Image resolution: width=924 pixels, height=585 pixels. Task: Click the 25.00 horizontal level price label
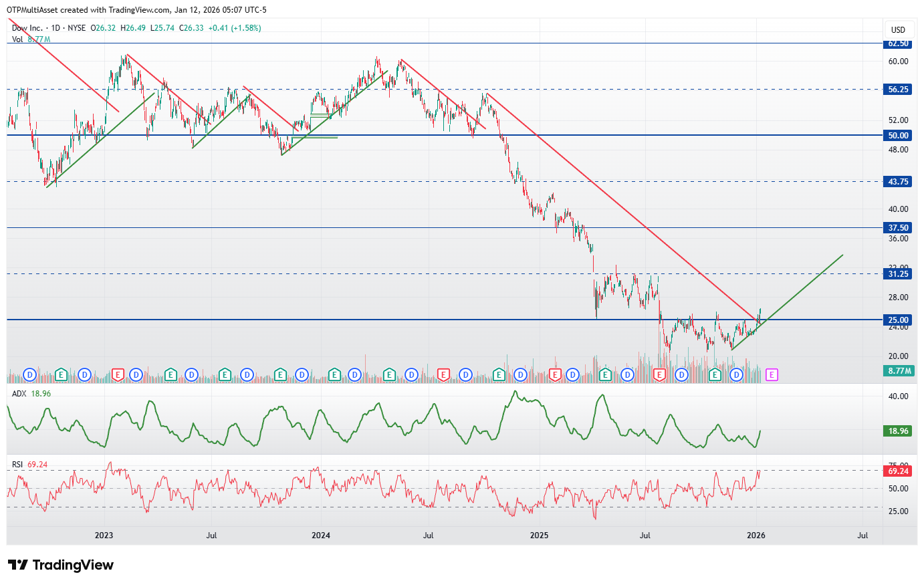tap(898, 320)
